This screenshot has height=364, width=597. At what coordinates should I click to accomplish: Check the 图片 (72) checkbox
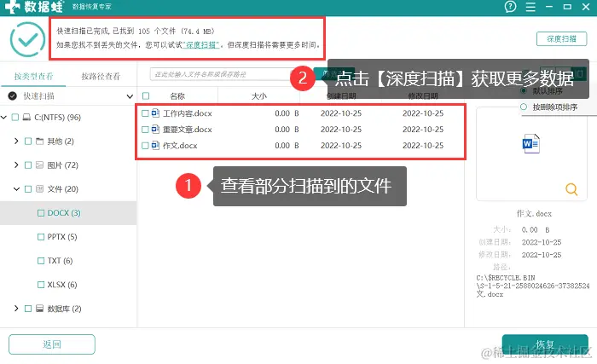pyautogui.click(x=28, y=165)
